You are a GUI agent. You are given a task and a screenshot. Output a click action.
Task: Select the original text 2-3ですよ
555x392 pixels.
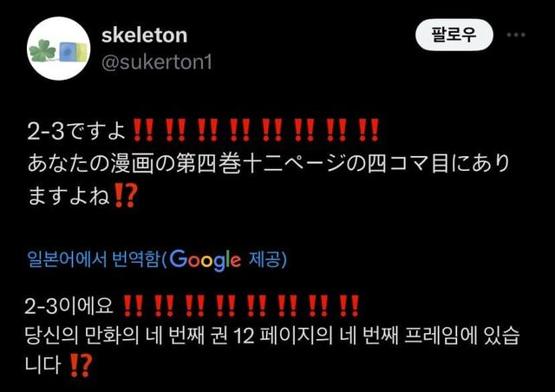(76, 131)
